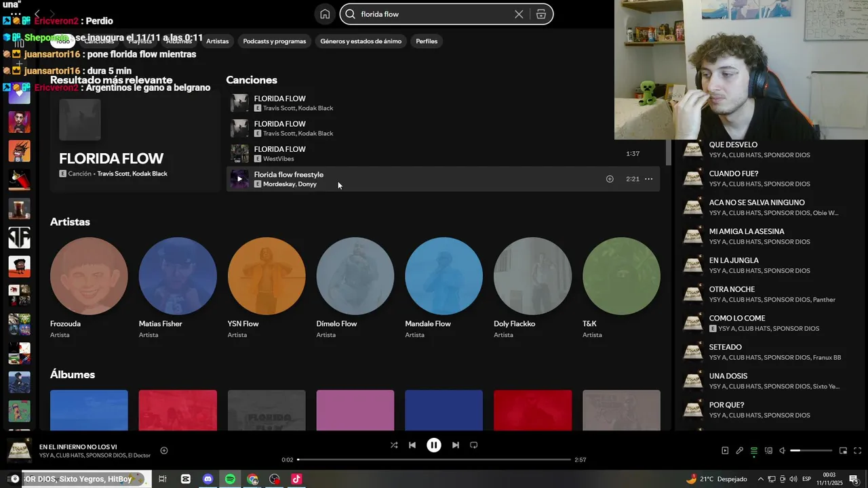Play Florida flow freestyle track
This screenshot has height=488, width=868.
(239, 179)
